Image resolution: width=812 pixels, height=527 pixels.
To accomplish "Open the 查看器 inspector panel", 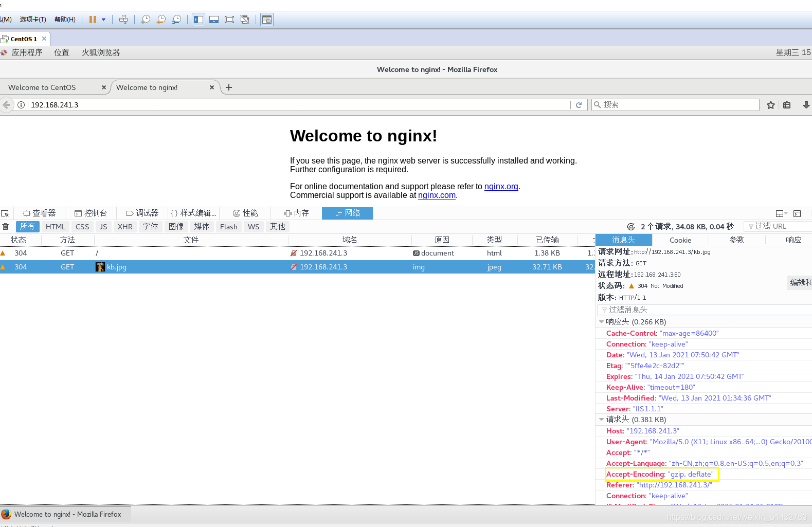I will [40, 213].
